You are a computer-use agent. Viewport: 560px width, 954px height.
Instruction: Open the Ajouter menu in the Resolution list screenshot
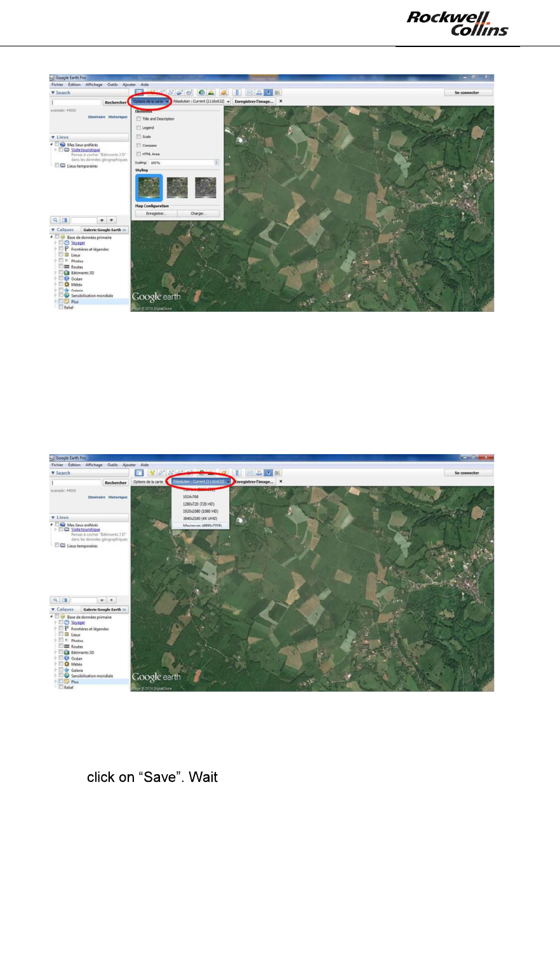(x=129, y=465)
